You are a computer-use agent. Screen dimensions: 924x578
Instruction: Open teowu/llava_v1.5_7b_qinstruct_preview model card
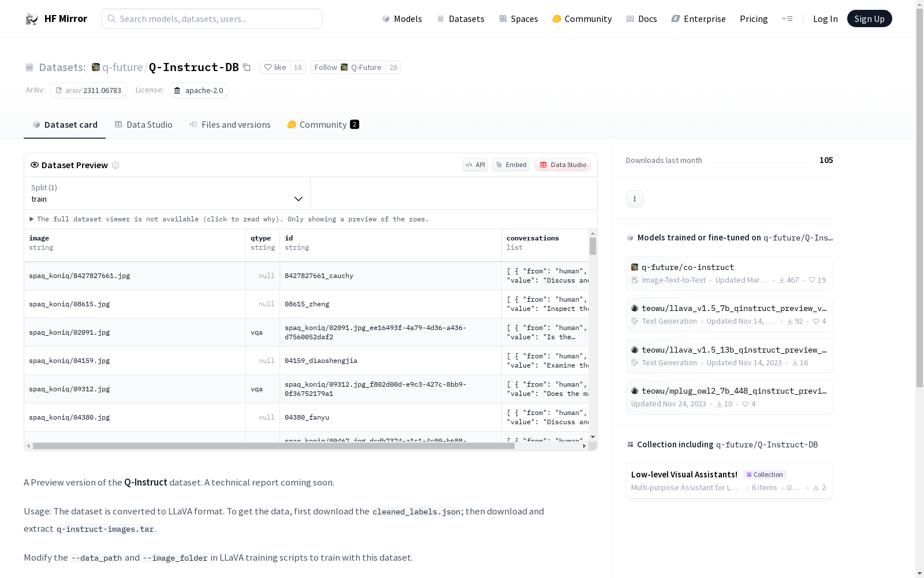[729, 314]
